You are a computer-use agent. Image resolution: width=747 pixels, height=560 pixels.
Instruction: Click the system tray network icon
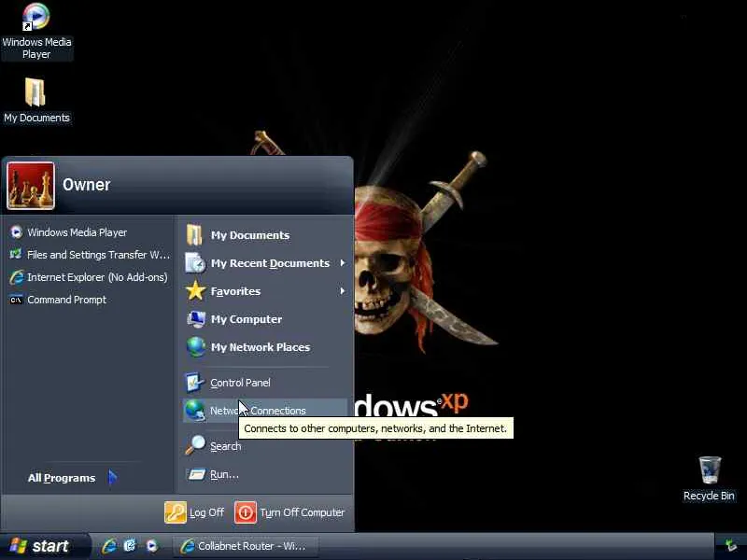point(731,546)
